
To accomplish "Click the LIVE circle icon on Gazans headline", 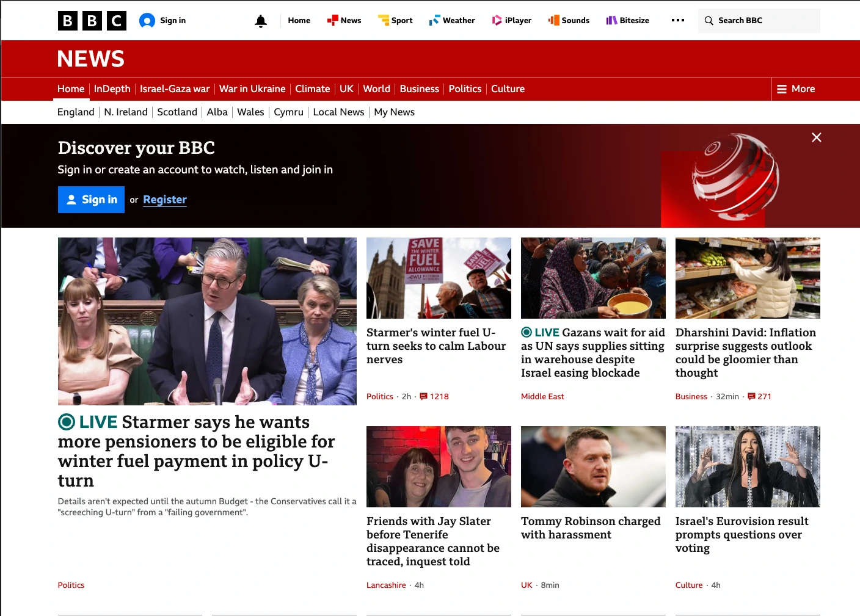I will [x=527, y=332].
